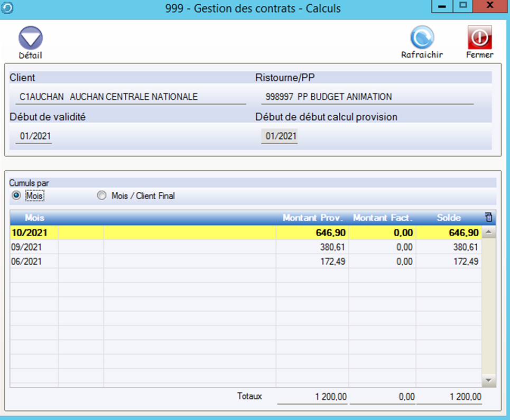Open the Détail view icon

tap(30, 39)
